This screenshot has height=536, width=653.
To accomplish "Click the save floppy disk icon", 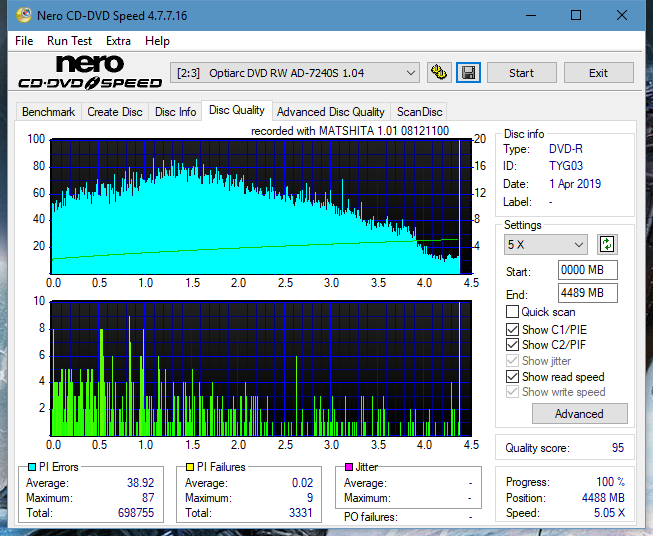I will tap(469, 73).
